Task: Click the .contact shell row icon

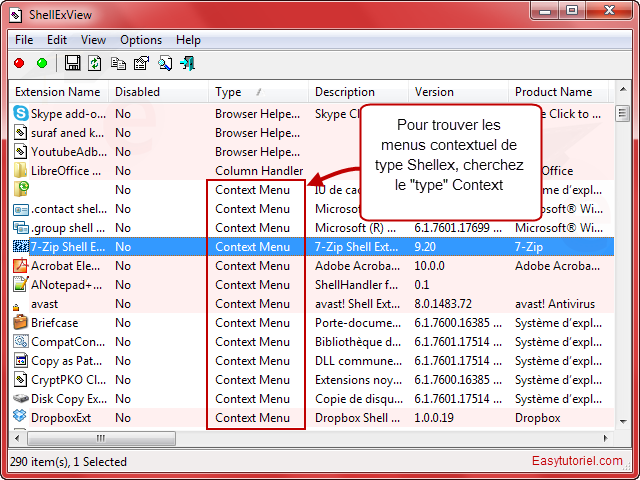Action: [20, 209]
